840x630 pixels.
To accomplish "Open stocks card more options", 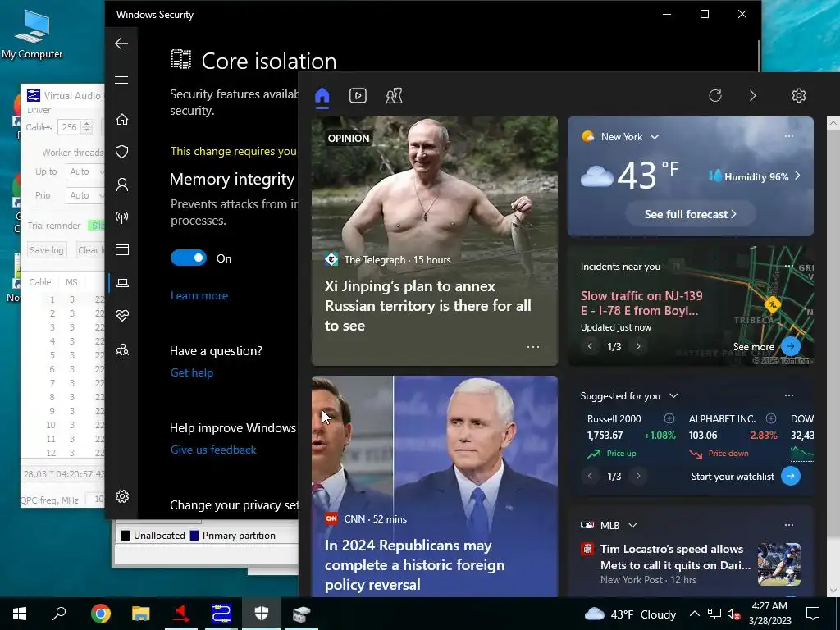I will pyautogui.click(x=788, y=395).
